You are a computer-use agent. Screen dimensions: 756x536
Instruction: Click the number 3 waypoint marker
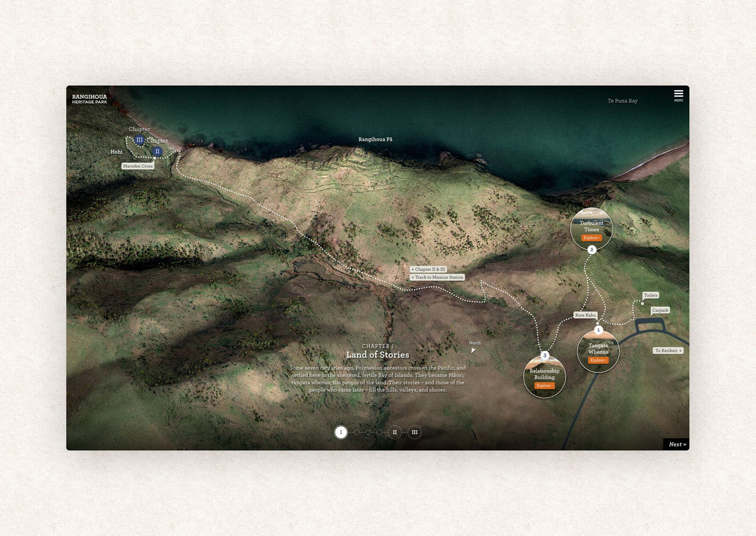[544, 356]
